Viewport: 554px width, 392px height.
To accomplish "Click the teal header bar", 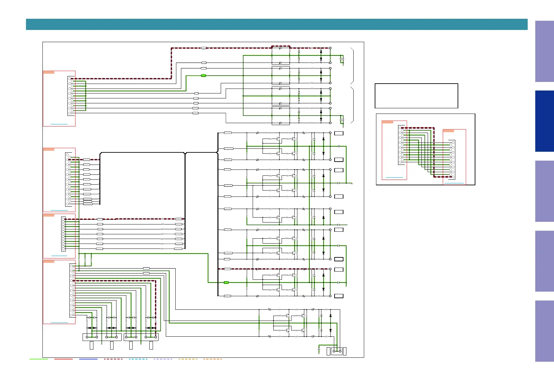I will coord(276,24).
